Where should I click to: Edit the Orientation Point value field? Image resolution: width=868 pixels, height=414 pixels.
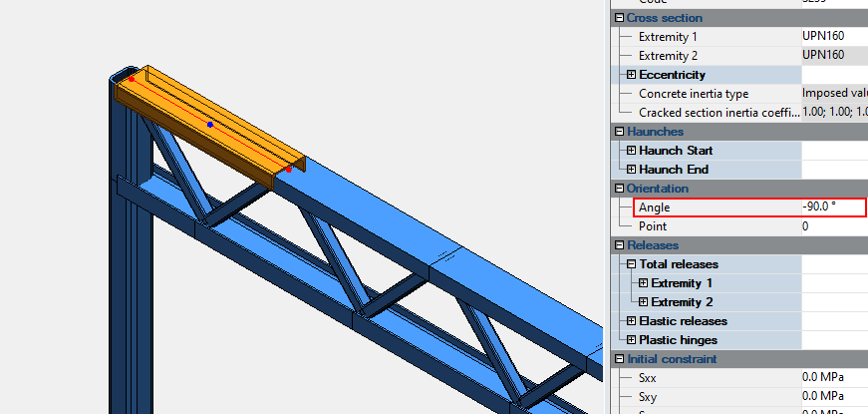(x=832, y=226)
